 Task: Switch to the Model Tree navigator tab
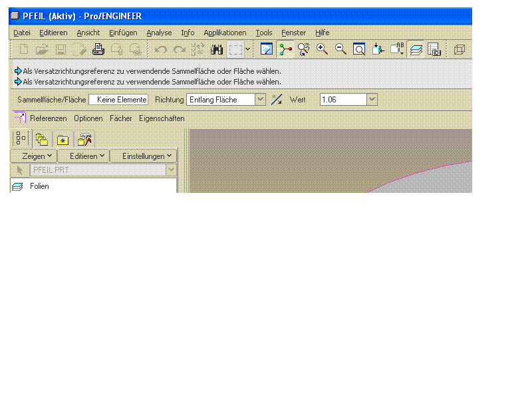click(x=21, y=138)
